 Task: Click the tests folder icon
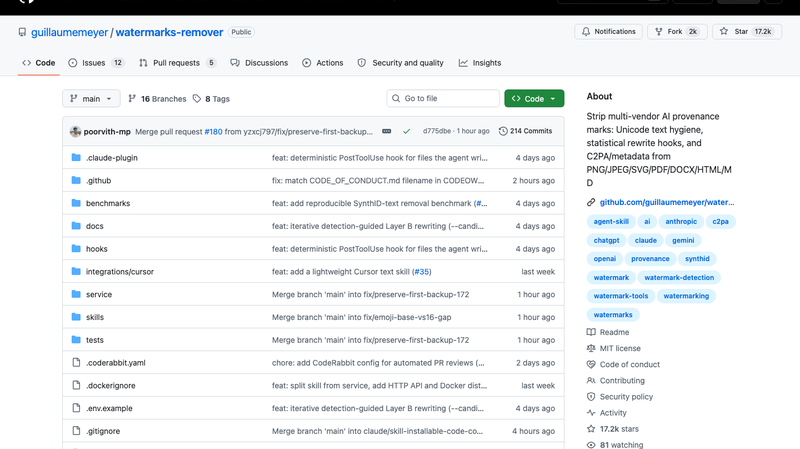(x=76, y=339)
